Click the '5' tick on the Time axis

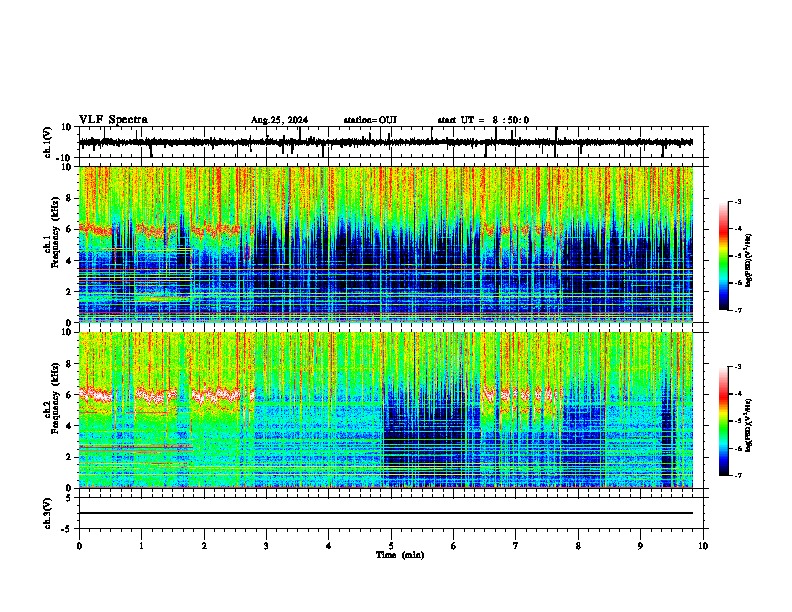391,546
